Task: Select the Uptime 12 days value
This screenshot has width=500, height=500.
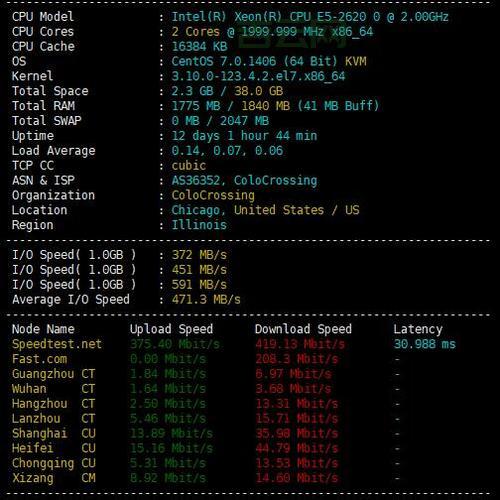Action: (244, 136)
